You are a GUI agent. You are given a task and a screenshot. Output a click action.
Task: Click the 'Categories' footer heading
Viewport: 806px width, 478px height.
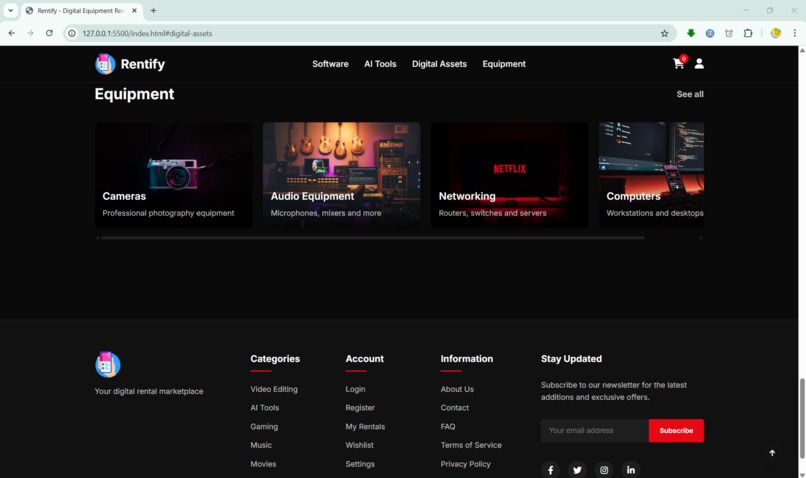275,359
